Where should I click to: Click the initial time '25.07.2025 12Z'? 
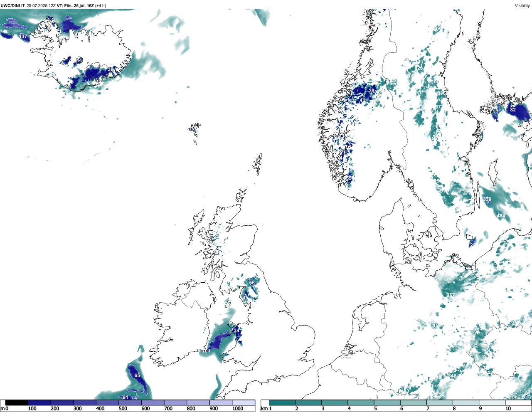(x=41, y=5)
